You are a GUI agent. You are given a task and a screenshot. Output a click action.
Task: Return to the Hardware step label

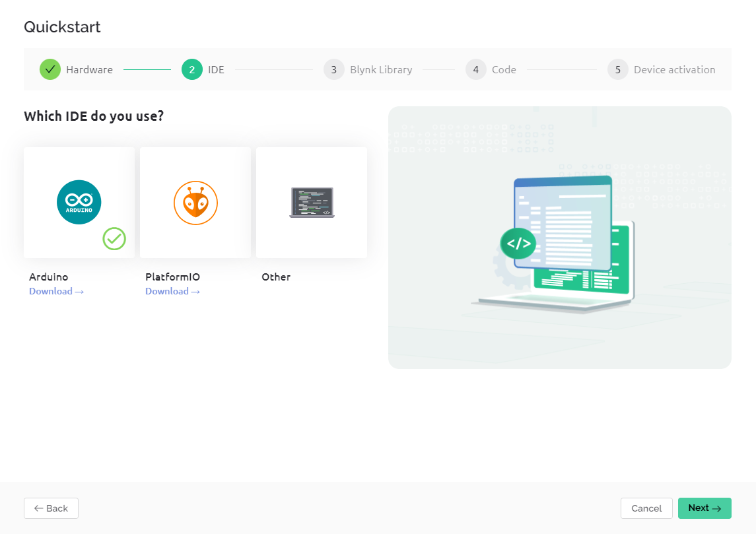[x=89, y=69]
